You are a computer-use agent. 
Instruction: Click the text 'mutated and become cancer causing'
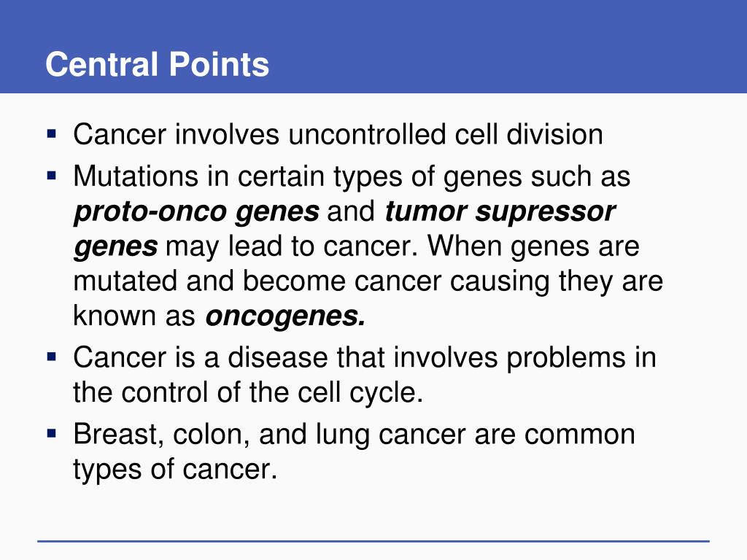click(x=311, y=281)
